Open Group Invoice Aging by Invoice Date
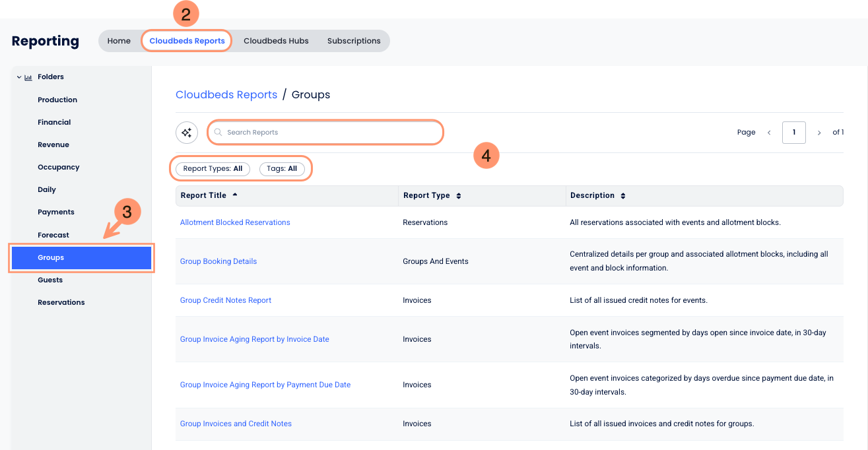 pyautogui.click(x=255, y=339)
